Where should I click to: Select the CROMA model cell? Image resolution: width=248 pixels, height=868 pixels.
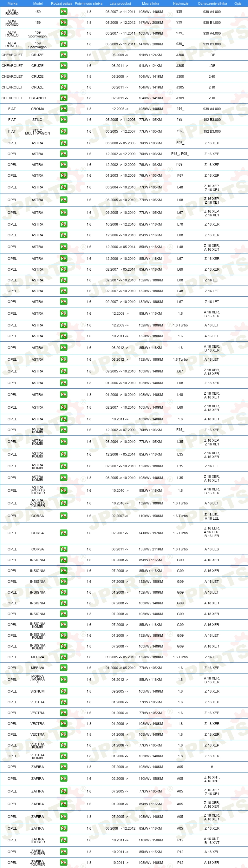[37, 109]
